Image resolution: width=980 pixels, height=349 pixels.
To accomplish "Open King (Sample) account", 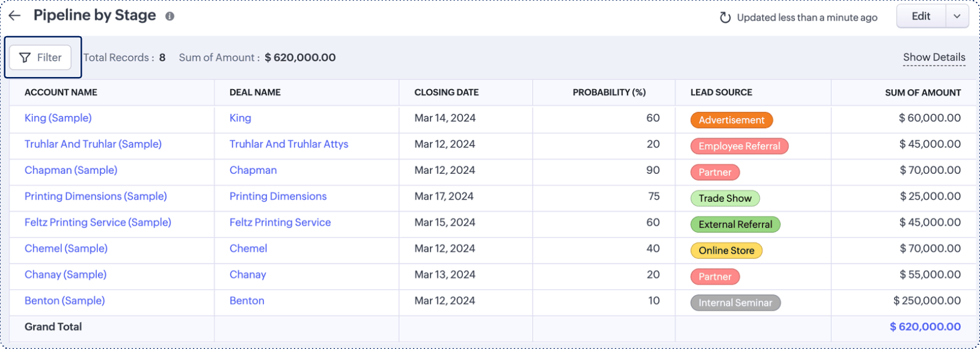I will click(58, 119).
